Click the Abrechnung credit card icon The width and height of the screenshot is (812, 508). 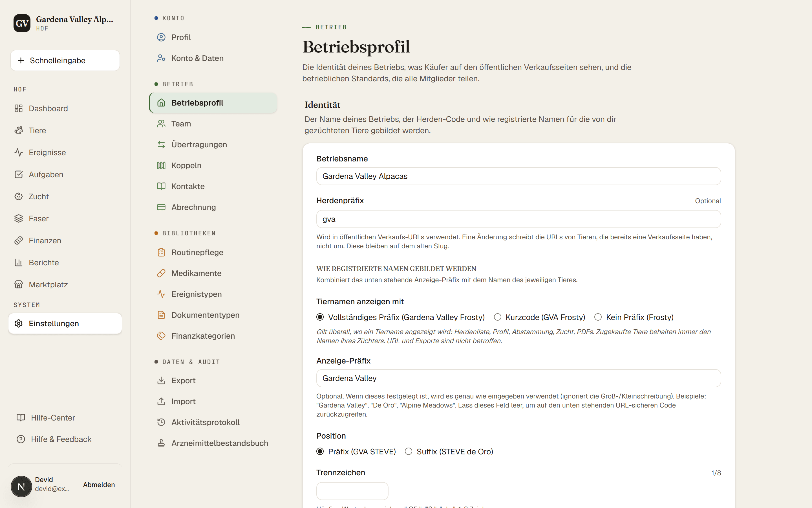click(161, 207)
